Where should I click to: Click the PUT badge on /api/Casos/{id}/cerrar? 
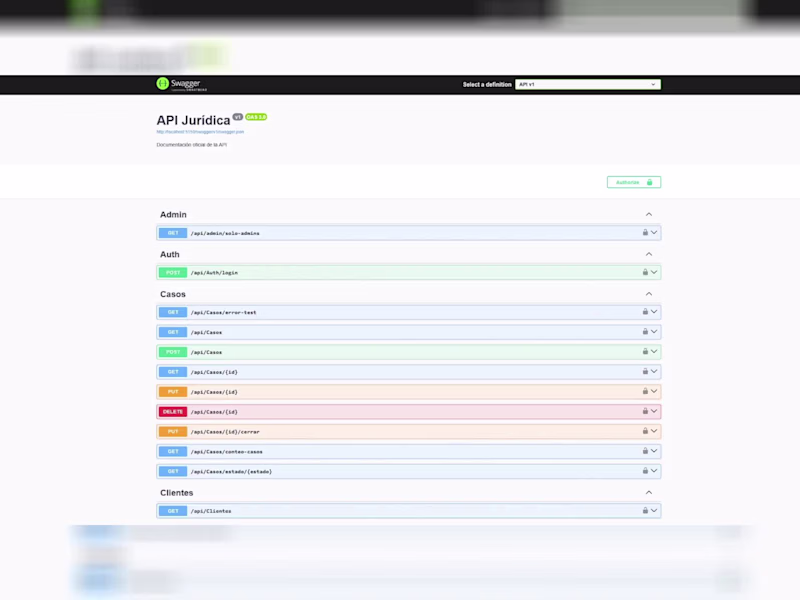point(173,432)
